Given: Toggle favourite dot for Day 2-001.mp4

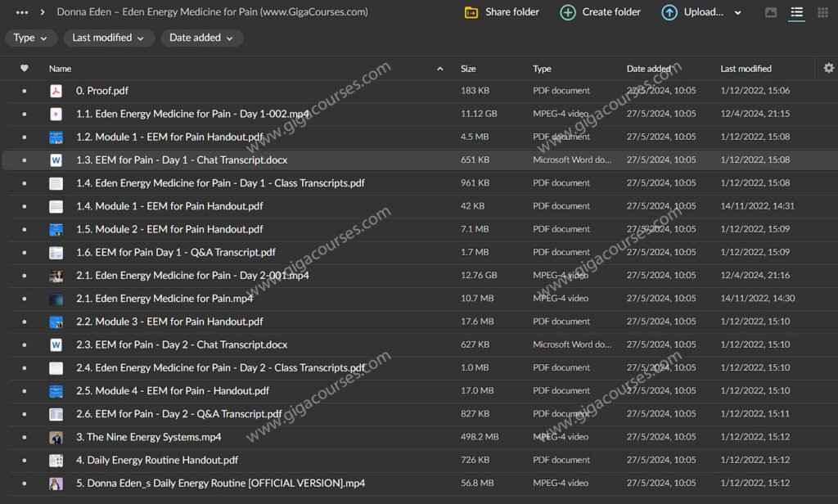Looking at the screenshot, I should [x=24, y=276].
